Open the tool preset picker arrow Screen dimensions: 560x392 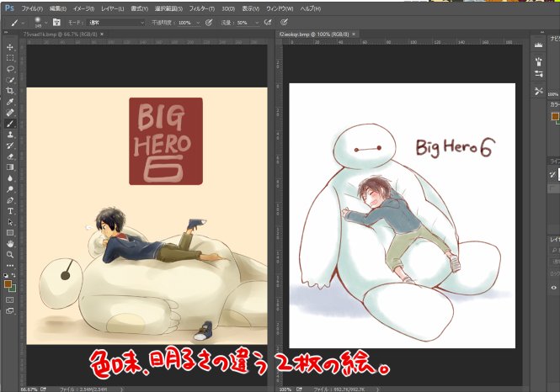[x=24, y=23]
